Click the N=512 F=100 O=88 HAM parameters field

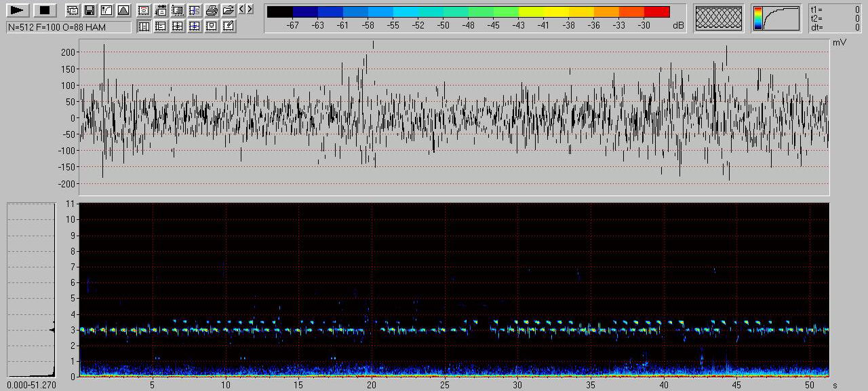(x=68, y=27)
